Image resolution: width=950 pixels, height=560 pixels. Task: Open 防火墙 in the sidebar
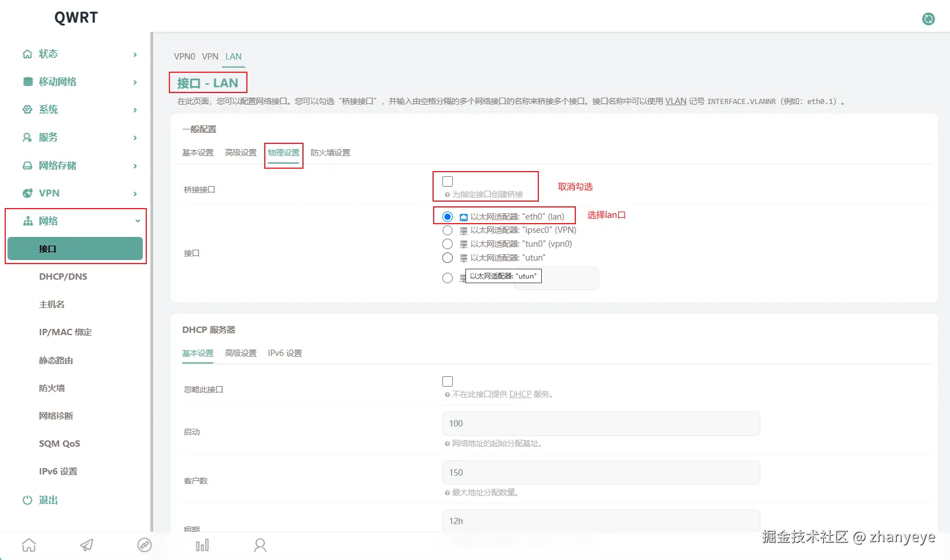click(51, 388)
